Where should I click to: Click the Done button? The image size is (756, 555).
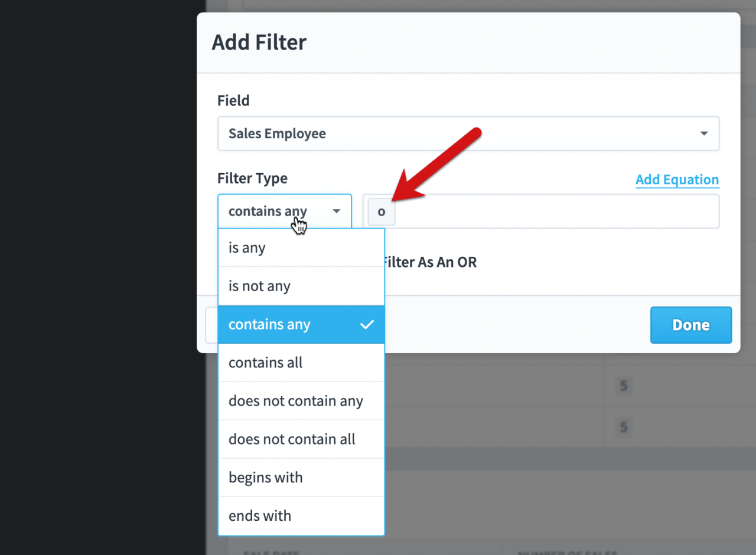690,325
